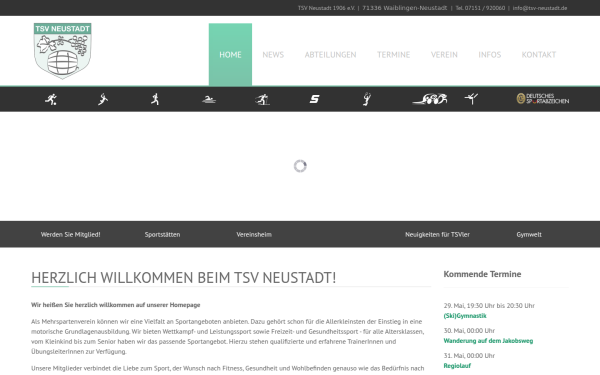Screen dimensions: 600x375
Task: Click the 71336 Waiblingen-Neustadt address text
Action: 404,8
